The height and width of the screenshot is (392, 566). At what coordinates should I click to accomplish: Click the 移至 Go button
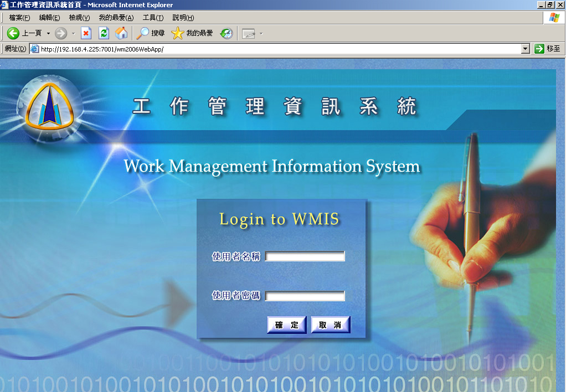[547, 49]
